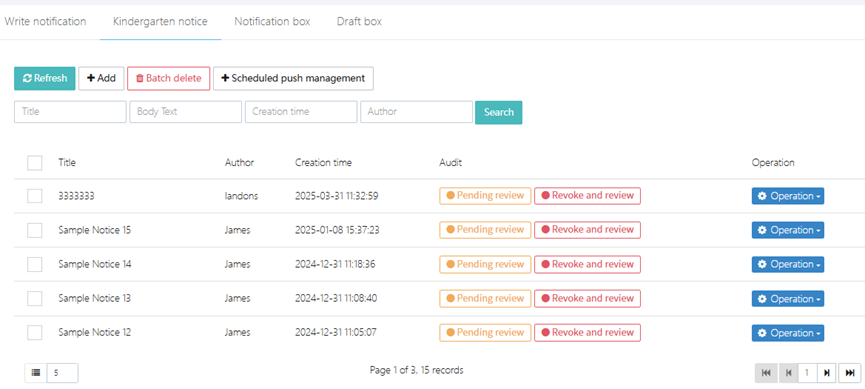The height and width of the screenshot is (389, 865).
Task: Go to the Draft box tab
Action: [359, 22]
